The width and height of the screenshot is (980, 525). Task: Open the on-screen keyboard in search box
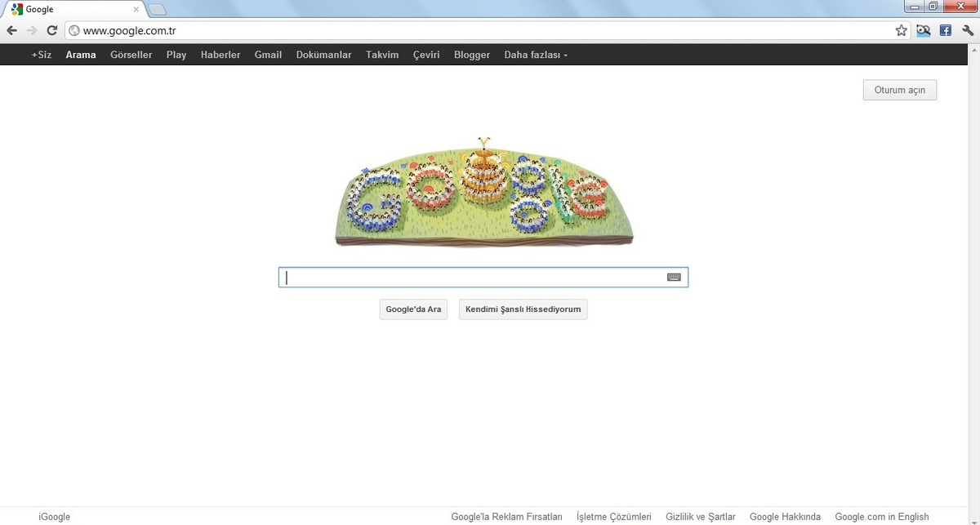point(674,277)
